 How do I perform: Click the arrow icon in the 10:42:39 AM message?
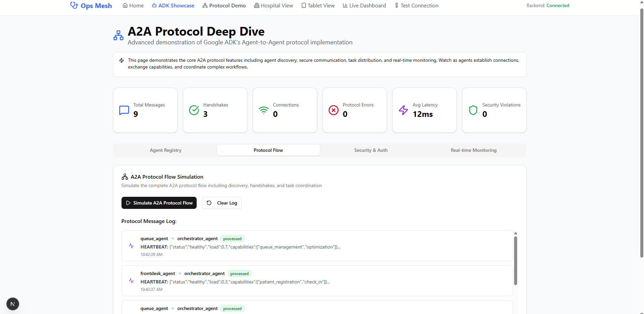[x=172, y=238]
